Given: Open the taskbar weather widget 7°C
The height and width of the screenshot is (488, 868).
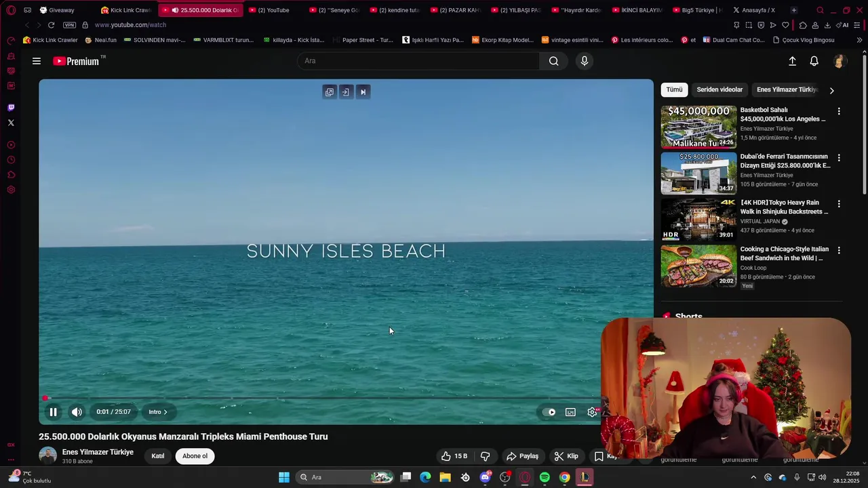Looking at the screenshot, I should 30,477.
